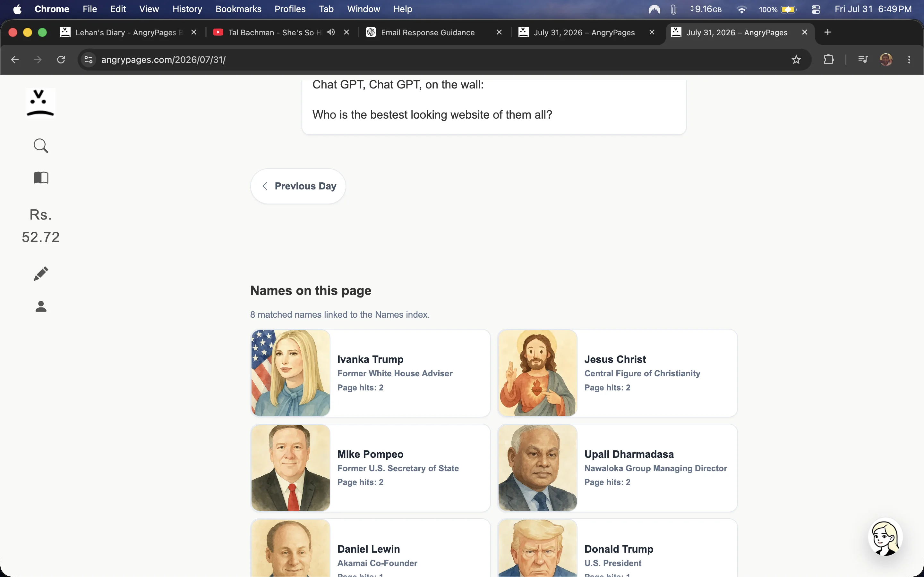Click the AngryPages angry face logo
The width and height of the screenshot is (924, 577).
tap(40, 103)
